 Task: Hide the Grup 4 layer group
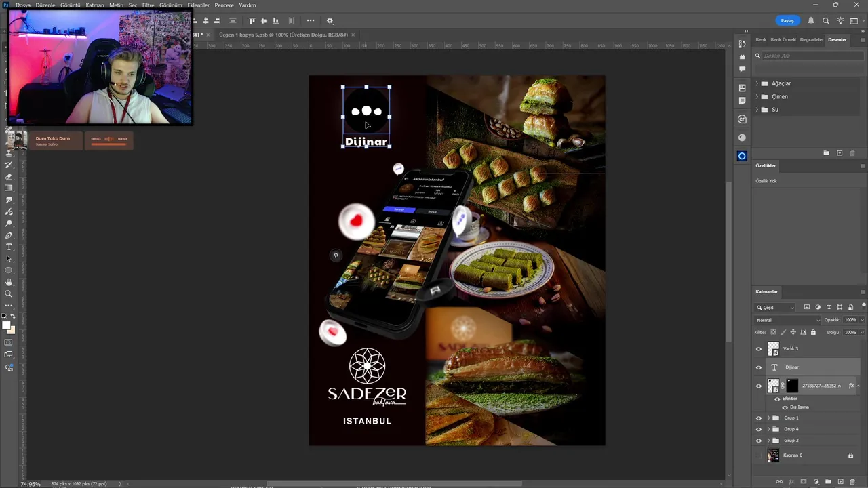(x=759, y=429)
